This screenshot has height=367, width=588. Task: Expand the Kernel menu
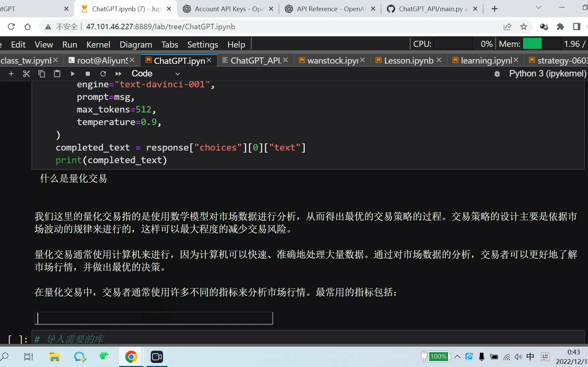(x=98, y=44)
